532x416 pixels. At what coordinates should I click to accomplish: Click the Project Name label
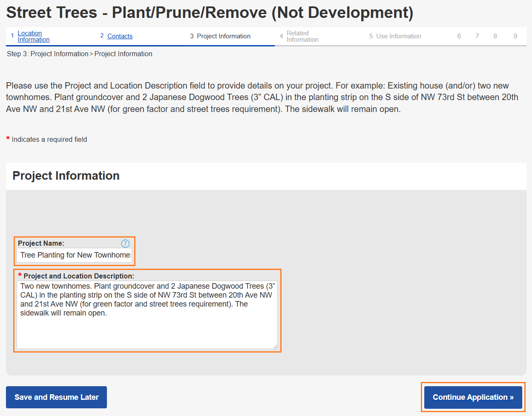(x=41, y=243)
